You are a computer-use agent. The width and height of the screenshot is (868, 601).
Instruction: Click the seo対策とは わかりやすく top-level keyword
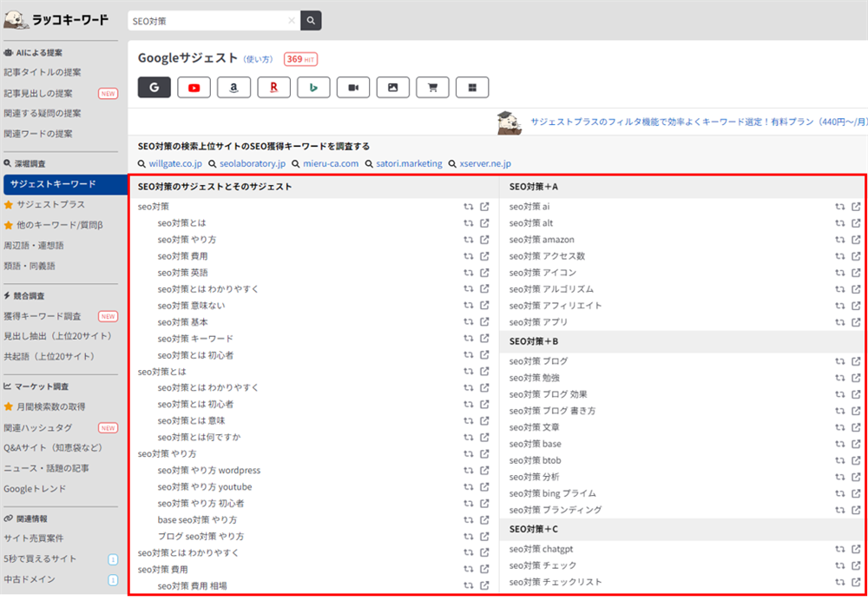coord(188,553)
